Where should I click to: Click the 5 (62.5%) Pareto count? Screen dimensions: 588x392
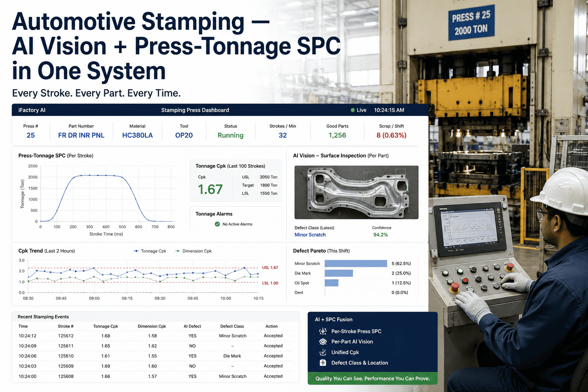point(401,264)
